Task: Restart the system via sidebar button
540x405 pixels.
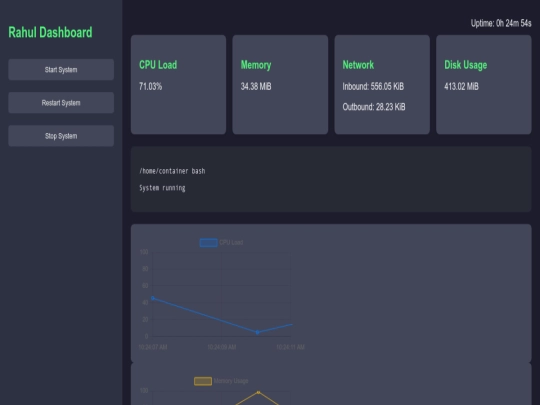Action: coord(61,103)
